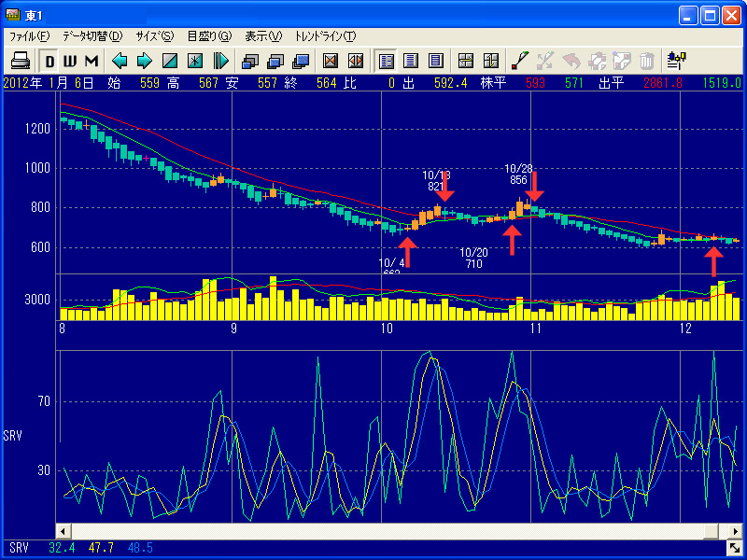Click the 3000 volume axis label
The width and height of the screenshot is (747, 560).
pyautogui.click(x=37, y=300)
